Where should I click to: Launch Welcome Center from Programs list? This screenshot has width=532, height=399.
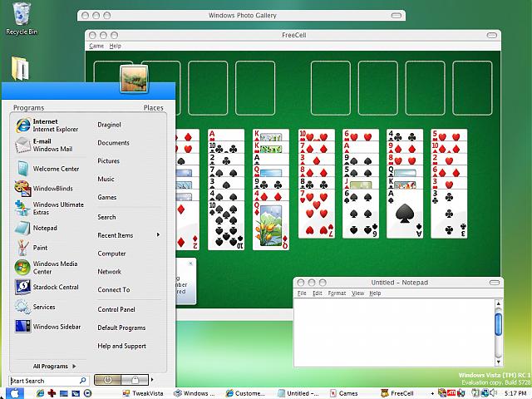47,169
